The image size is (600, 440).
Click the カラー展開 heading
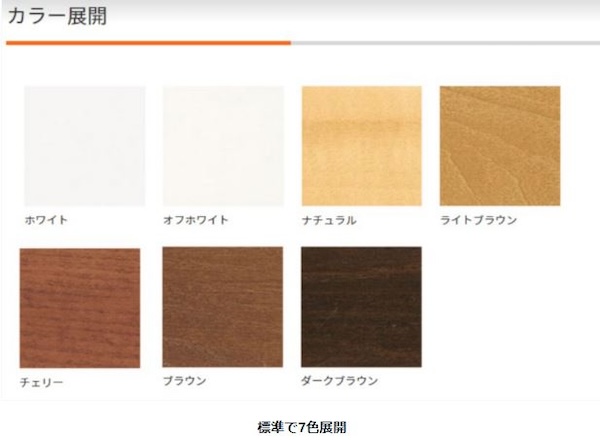point(57,16)
